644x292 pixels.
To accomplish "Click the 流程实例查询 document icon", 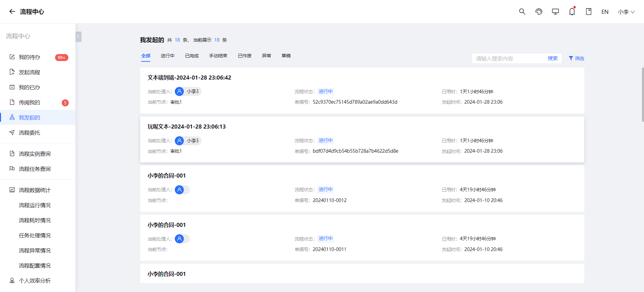I will (12, 154).
